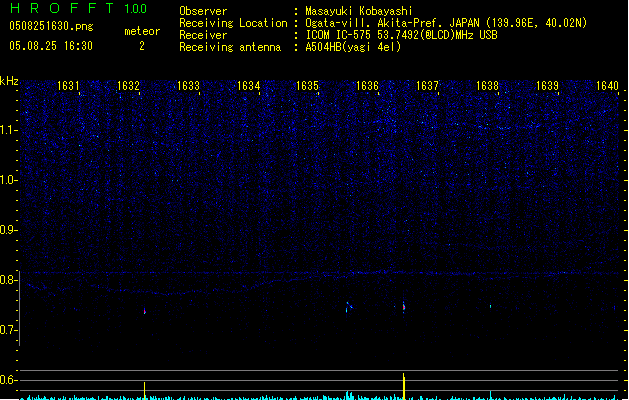
Task: Select the 1638 time label
Action: pos(487,87)
